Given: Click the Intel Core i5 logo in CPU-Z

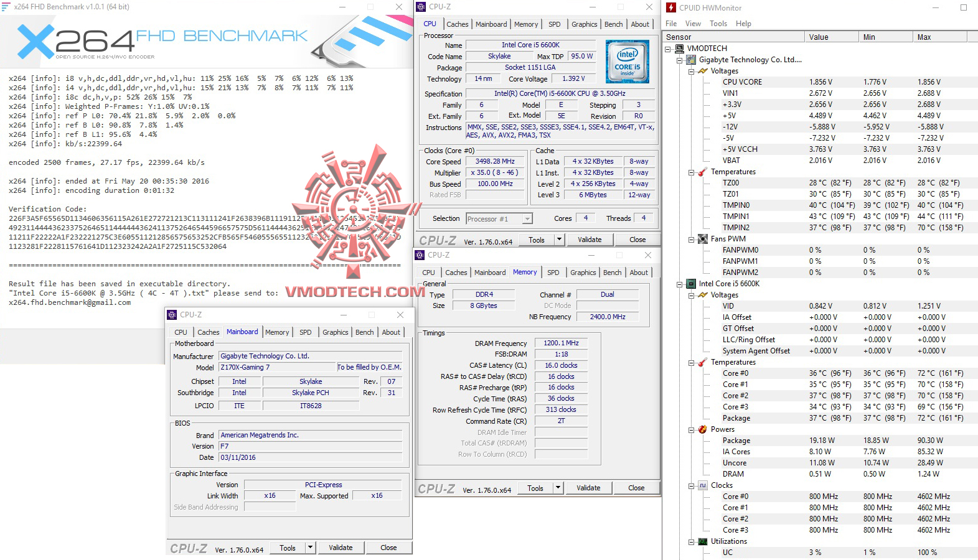Looking at the screenshot, I should [x=628, y=62].
